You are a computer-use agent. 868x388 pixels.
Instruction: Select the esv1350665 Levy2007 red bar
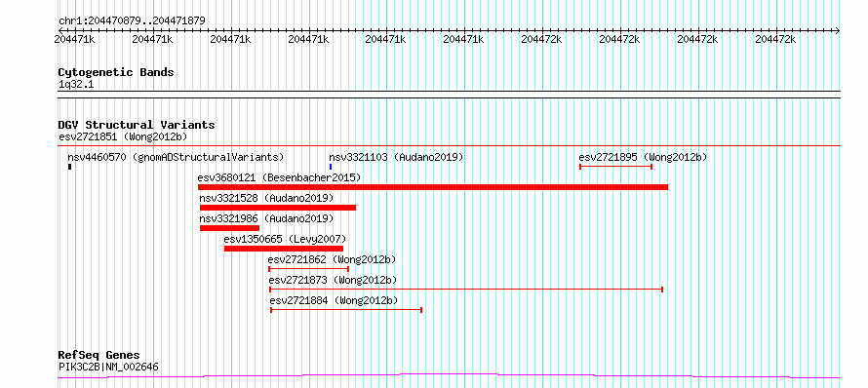click(284, 249)
